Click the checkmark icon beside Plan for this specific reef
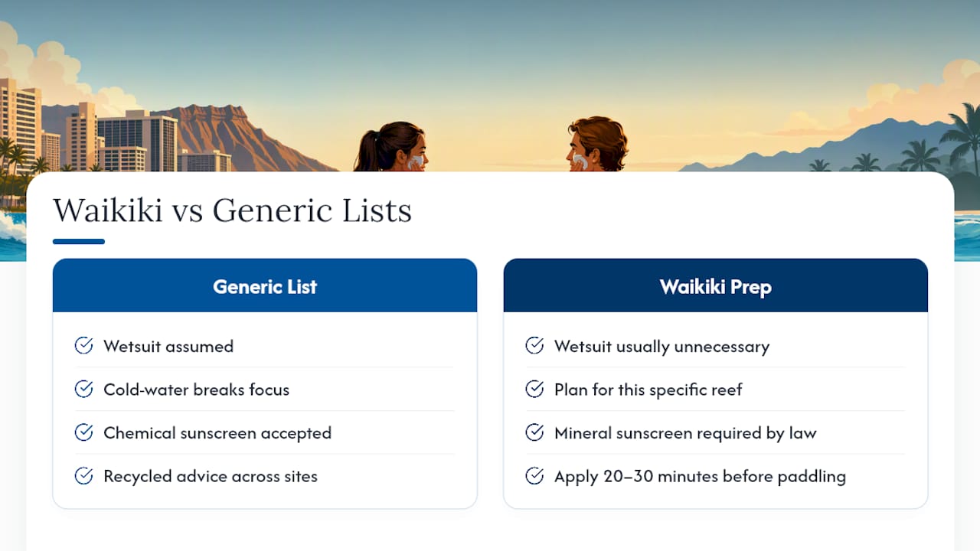 (x=534, y=390)
